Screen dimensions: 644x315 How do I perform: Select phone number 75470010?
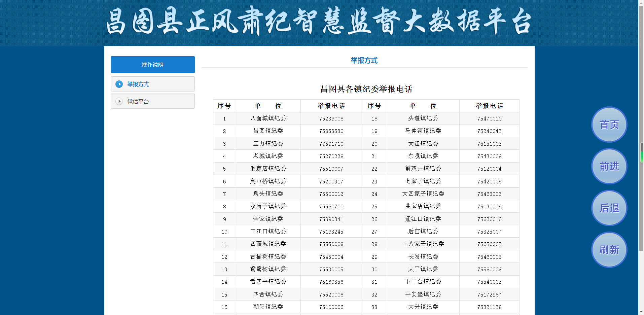pos(490,119)
